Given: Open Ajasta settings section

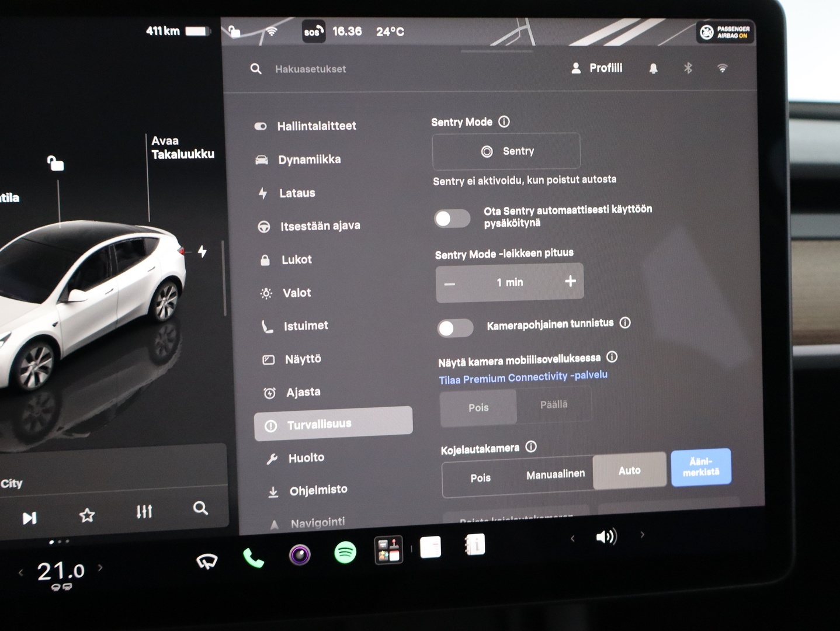Looking at the screenshot, I should tap(292, 392).
